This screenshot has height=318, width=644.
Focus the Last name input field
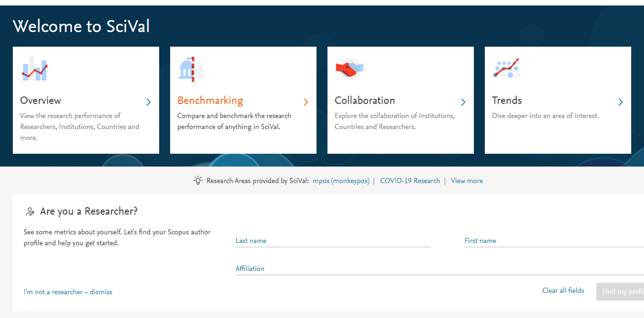pos(333,241)
